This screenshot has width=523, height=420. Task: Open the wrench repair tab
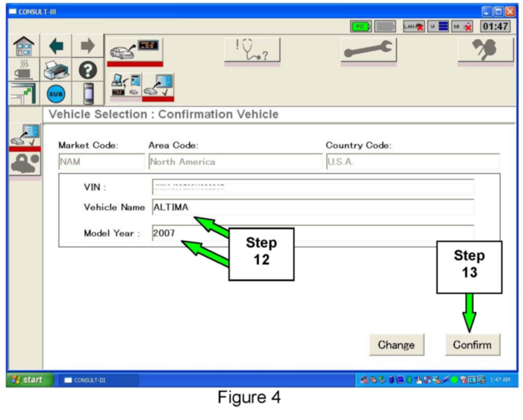(368, 51)
